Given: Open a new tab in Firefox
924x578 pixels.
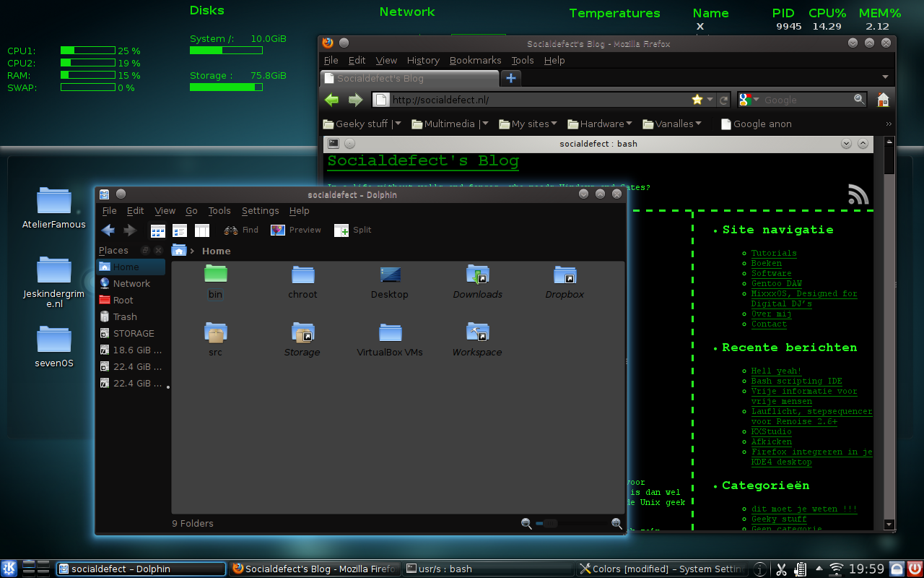Looking at the screenshot, I should point(511,78).
